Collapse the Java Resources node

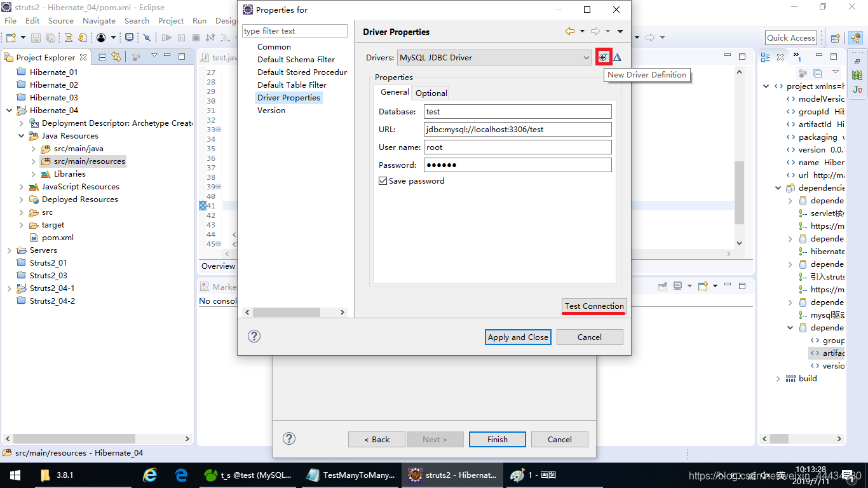click(22, 136)
